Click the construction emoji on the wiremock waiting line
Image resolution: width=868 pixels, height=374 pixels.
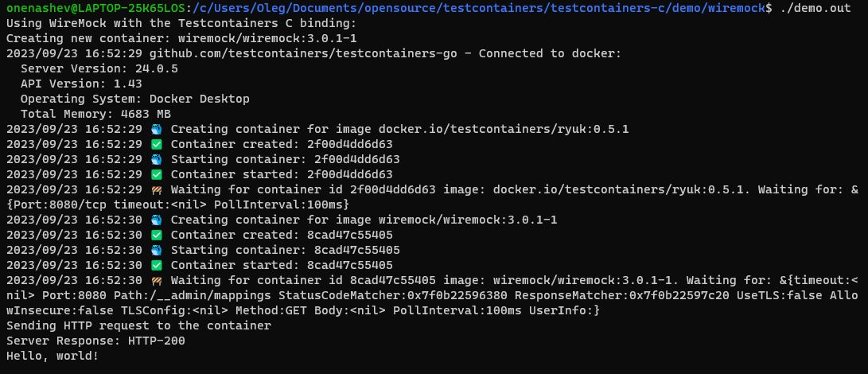[x=157, y=280]
